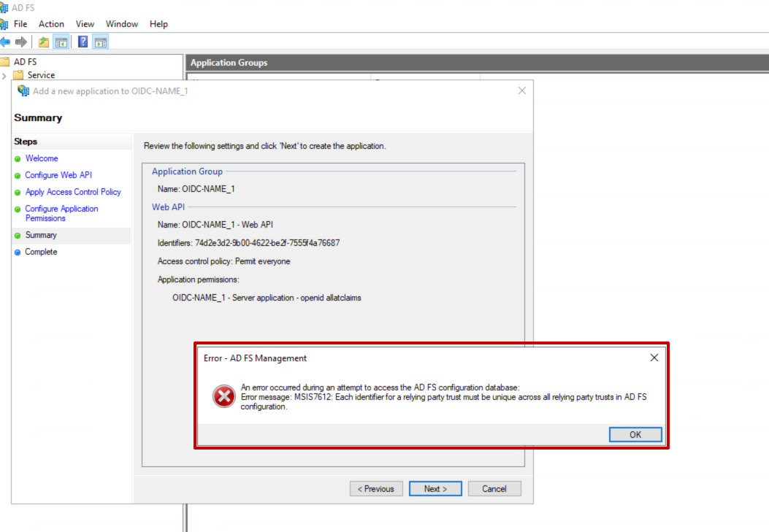Viewport: 769px width, 532px height.
Task: Select AD FS root in the console tree
Action: 25,62
